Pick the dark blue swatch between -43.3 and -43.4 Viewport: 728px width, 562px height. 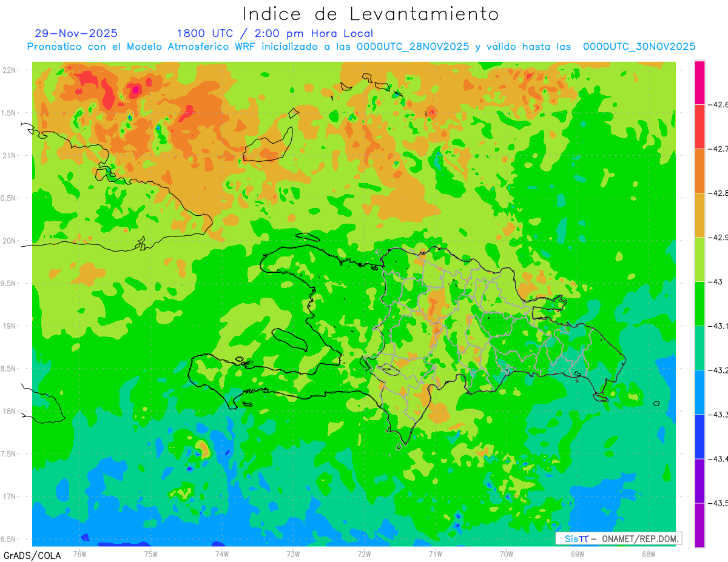coord(699,437)
